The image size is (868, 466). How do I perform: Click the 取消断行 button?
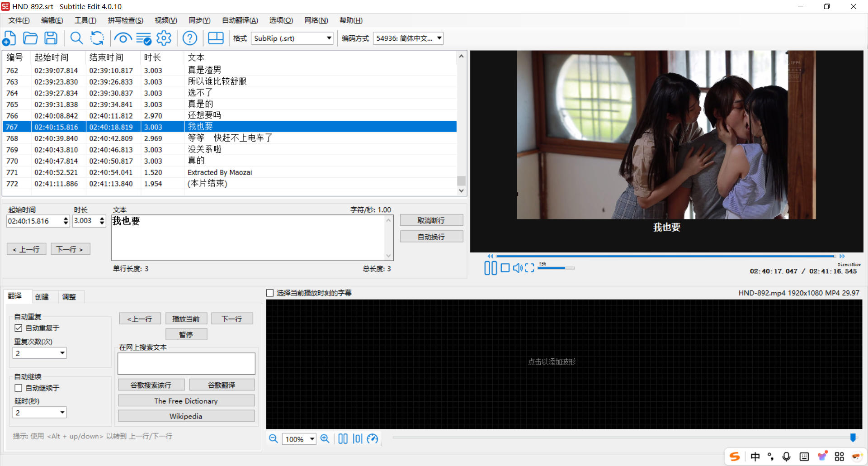(x=431, y=220)
